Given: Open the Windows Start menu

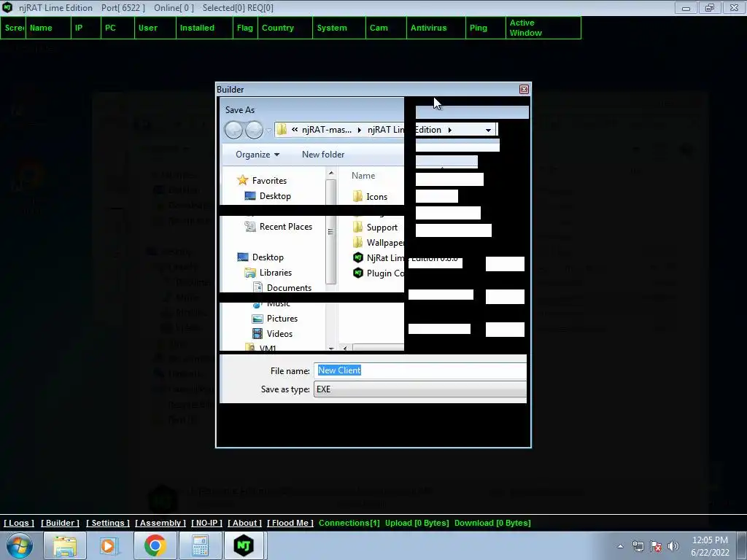Looking at the screenshot, I should tap(19, 545).
